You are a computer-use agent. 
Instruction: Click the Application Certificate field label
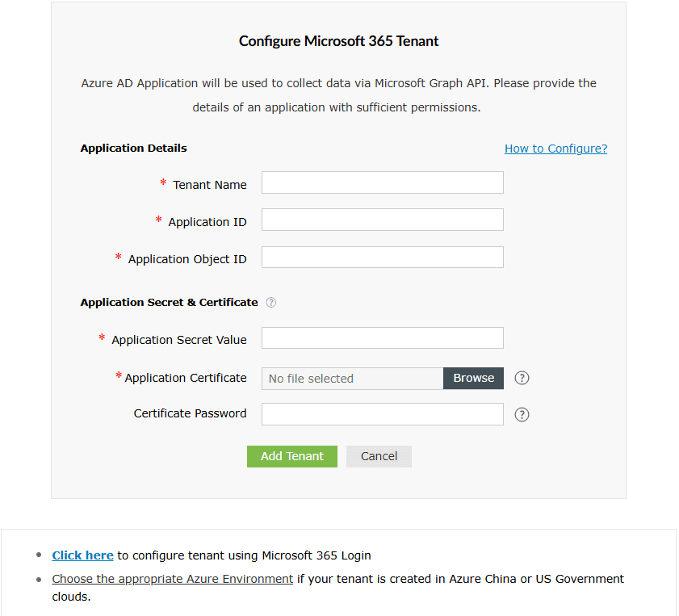tap(187, 378)
